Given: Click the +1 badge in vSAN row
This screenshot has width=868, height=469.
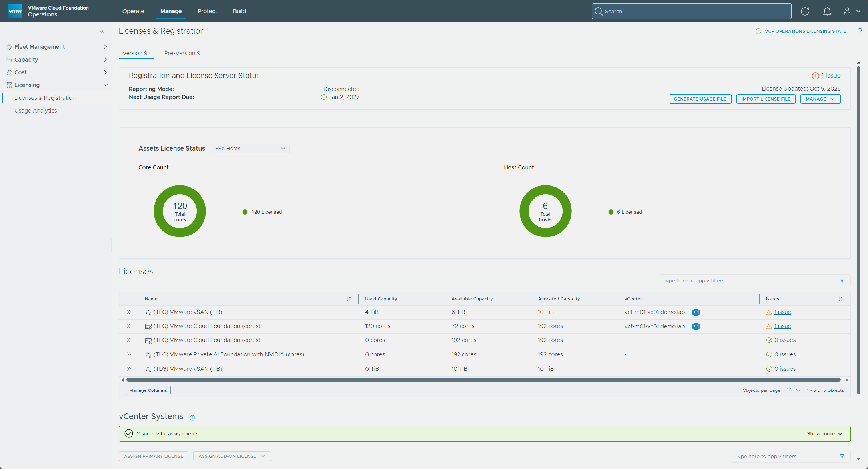Looking at the screenshot, I should tap(696, 312).
